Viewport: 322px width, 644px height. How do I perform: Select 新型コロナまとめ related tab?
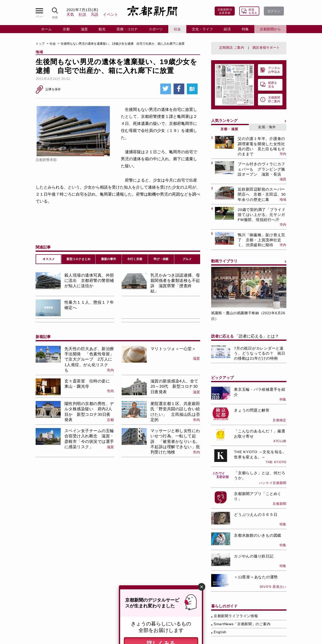78,259
